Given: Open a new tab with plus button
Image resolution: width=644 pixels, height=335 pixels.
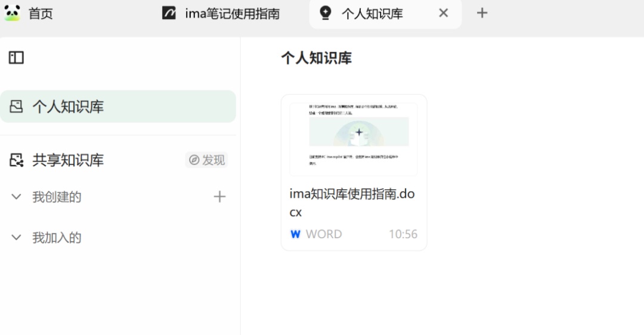Looking at the screenshot, I should [482, 13].
